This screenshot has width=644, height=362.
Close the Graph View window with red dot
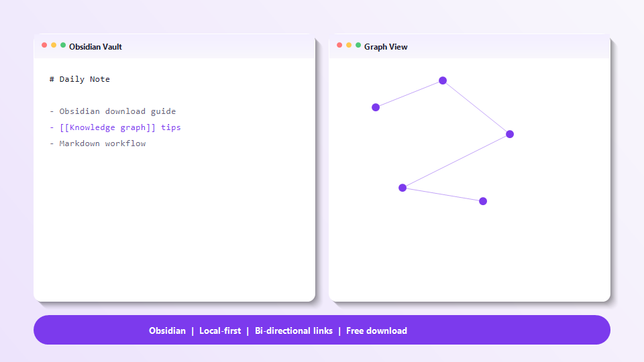339,45
